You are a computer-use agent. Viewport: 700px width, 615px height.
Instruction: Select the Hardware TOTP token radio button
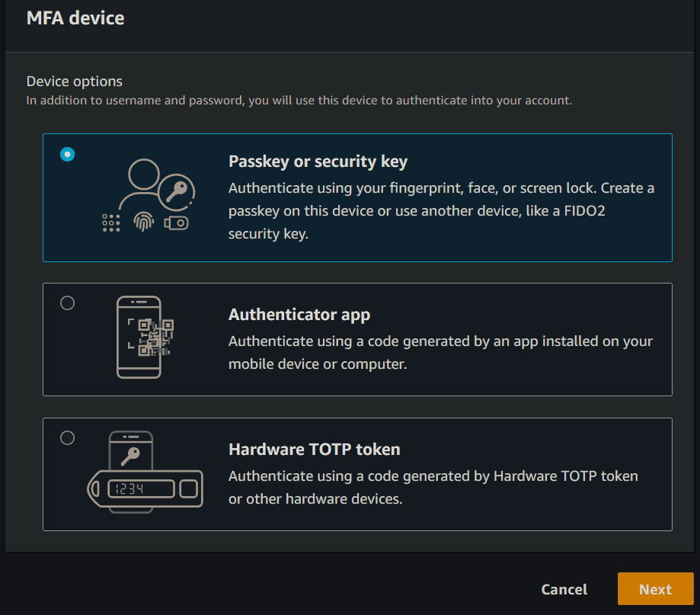(68, 437)
